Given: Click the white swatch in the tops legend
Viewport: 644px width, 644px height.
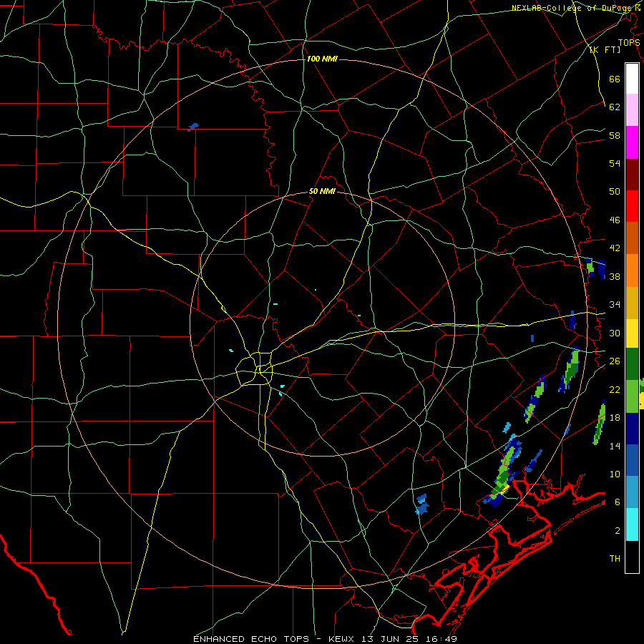Looking at the screenshot, I should (632, 79).
